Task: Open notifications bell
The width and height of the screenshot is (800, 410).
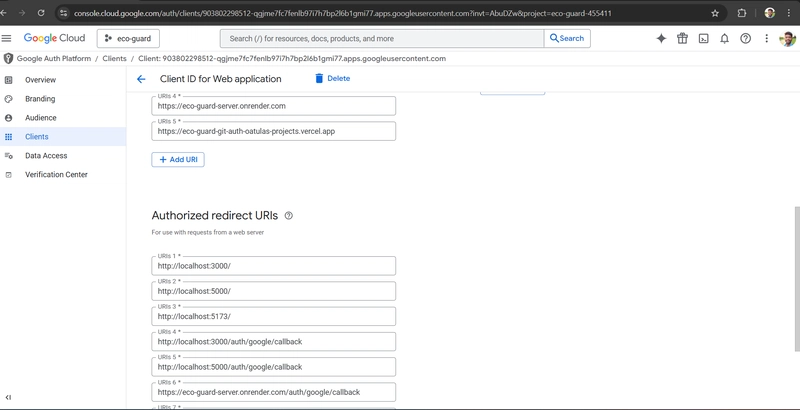Action: click(x=724, y=38)
